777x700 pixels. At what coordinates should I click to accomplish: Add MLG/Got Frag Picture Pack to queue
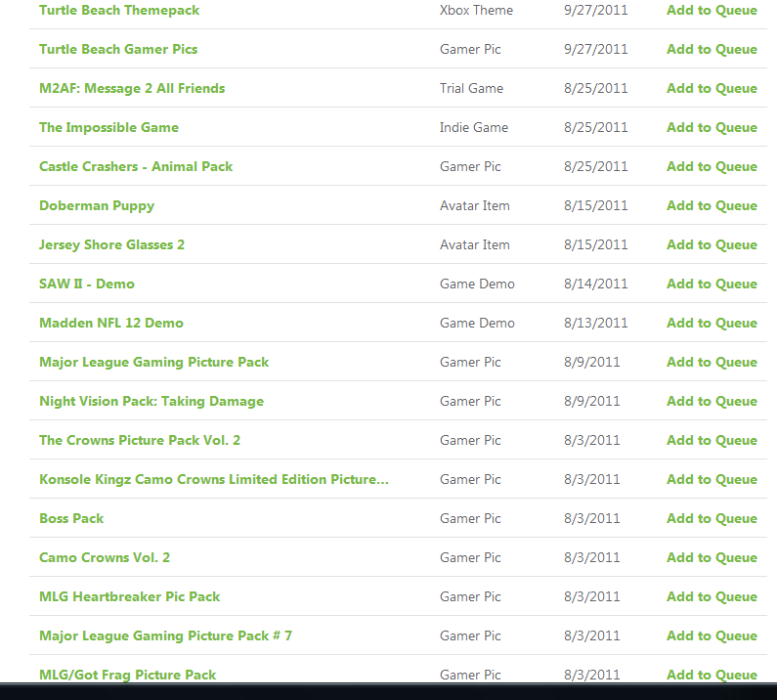click(712, 676)
